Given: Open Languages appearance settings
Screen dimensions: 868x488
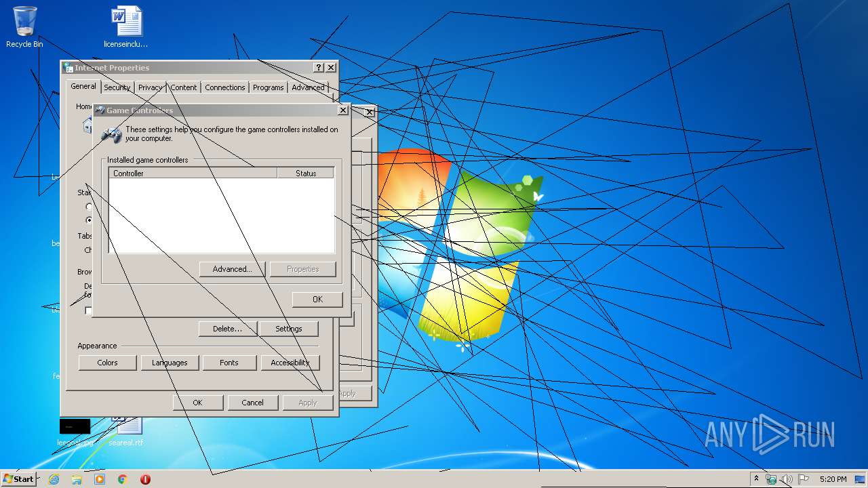Looking at the screenshot, I should 170,363.
